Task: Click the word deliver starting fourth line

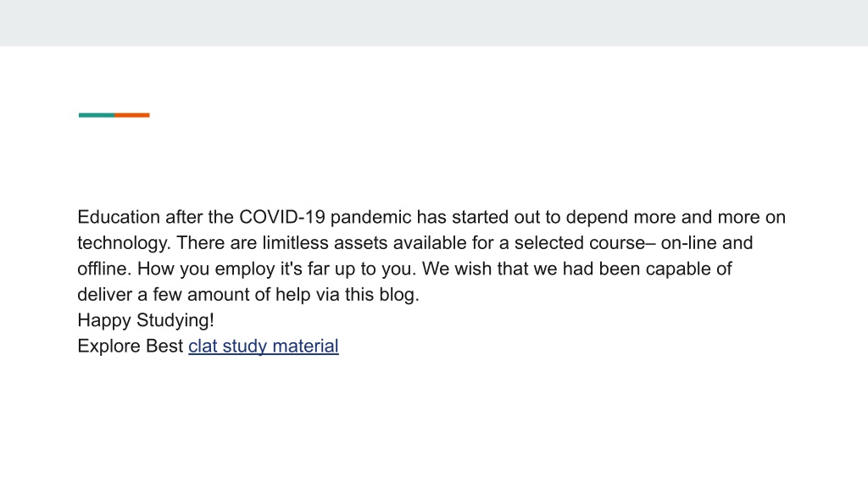Action: point(104,294)
